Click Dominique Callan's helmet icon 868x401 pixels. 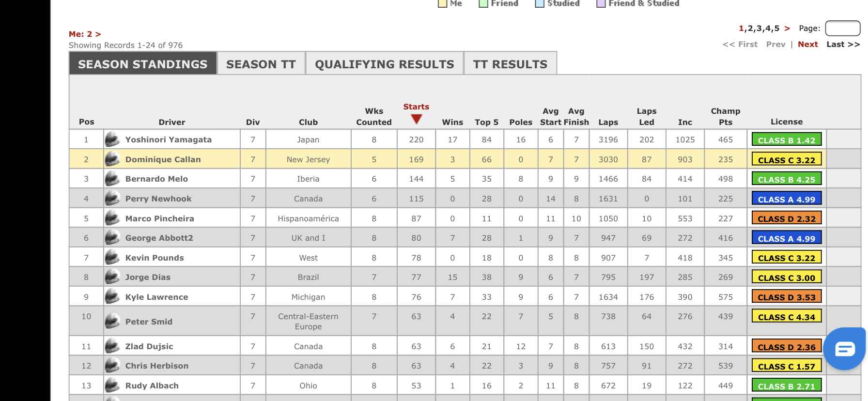point(112,159)
